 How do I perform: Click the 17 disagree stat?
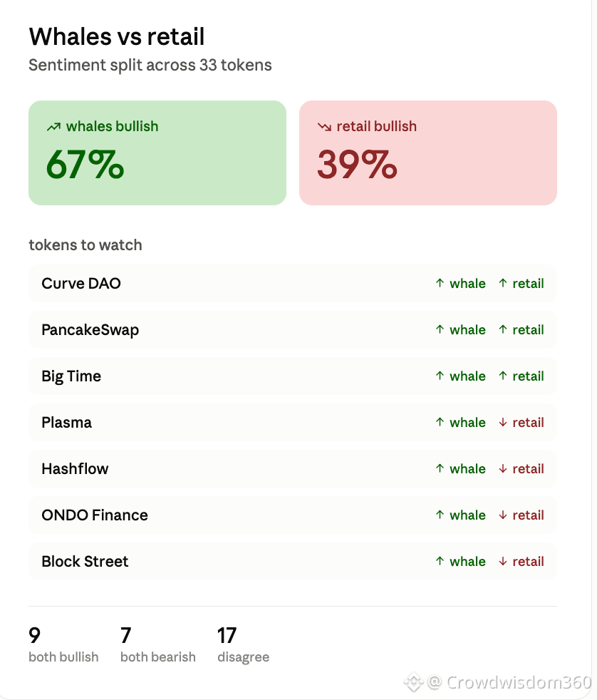[243, 644]
